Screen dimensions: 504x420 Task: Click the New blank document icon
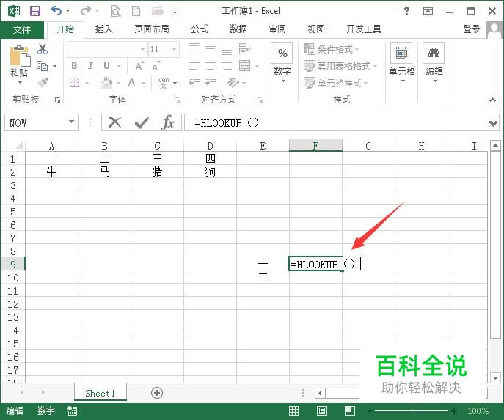tap(136, 11)
